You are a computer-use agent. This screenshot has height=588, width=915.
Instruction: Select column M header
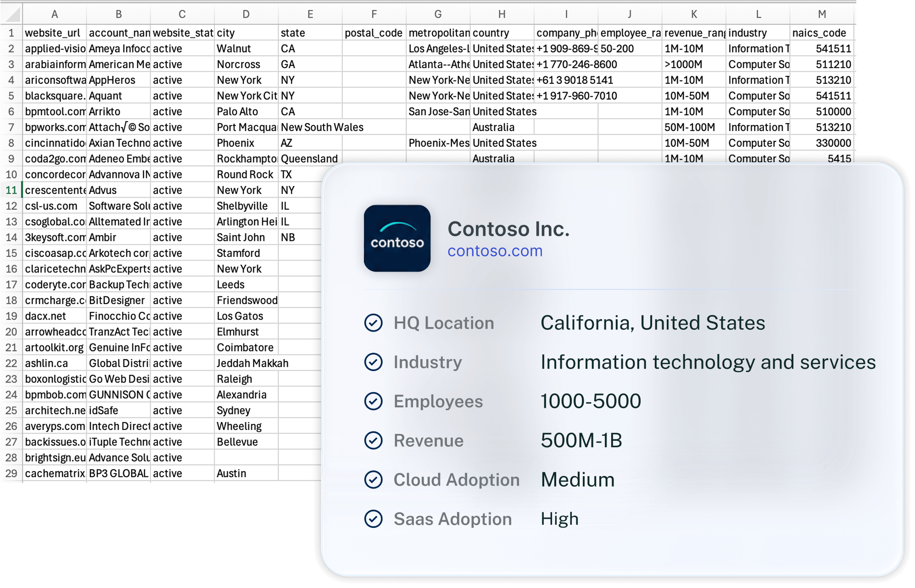click(822, 14)
